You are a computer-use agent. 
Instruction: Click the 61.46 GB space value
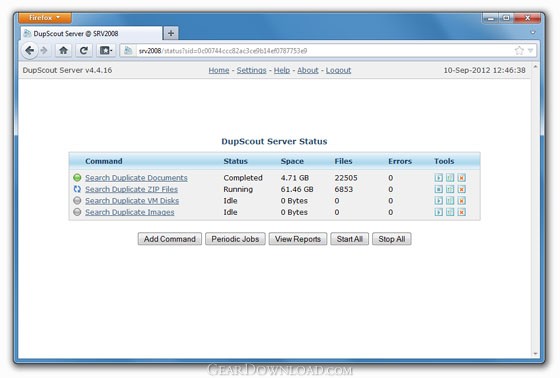point(297,189)
